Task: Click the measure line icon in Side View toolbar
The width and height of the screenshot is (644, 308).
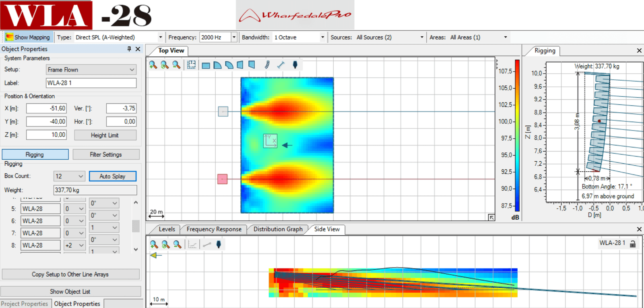Action: click(207, 244)
